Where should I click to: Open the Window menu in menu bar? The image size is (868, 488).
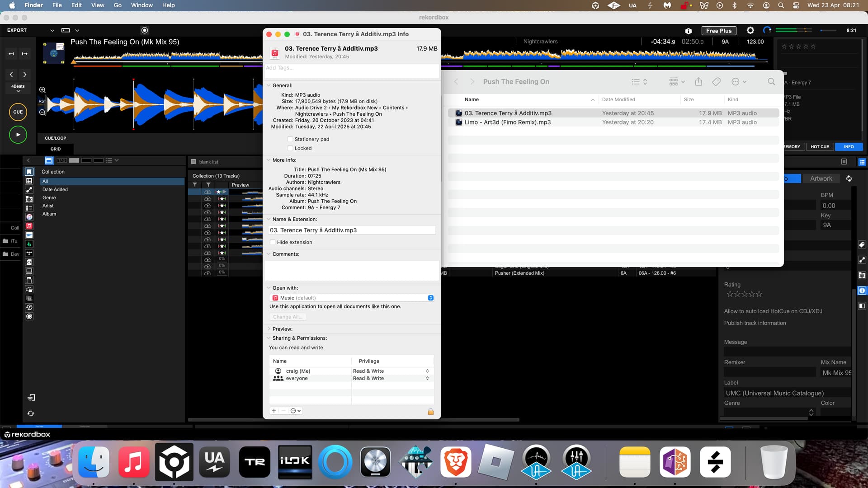coord(142,5)
